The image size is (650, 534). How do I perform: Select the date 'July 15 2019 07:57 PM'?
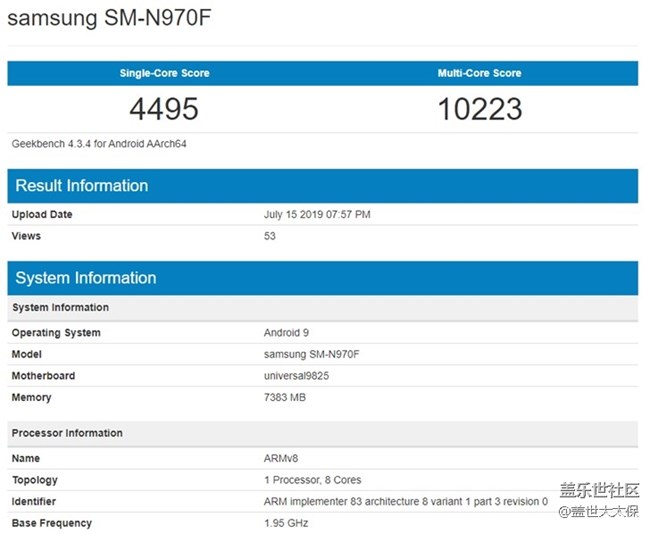(x=317, y=214)
